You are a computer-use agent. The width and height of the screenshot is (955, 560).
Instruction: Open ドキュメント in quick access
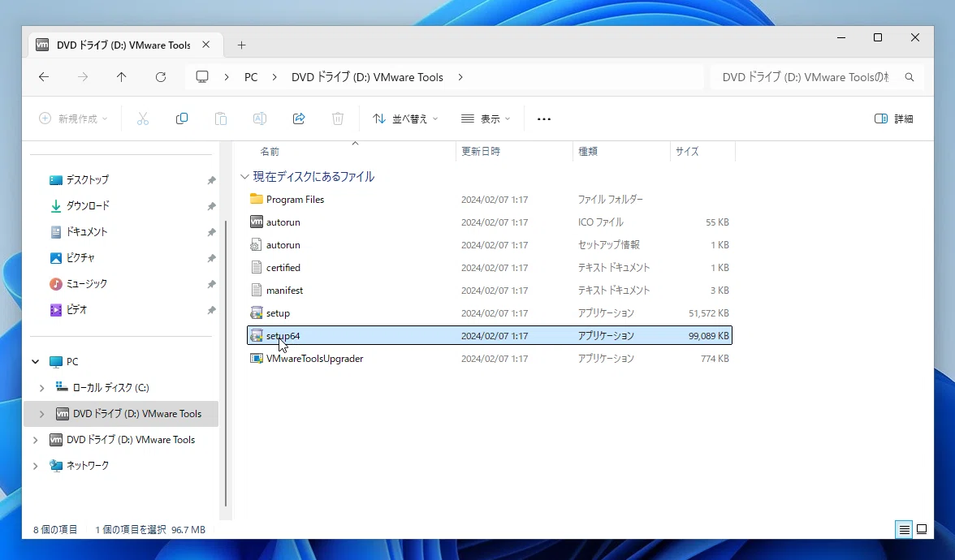pyautogui.click(x=86, y=232)
